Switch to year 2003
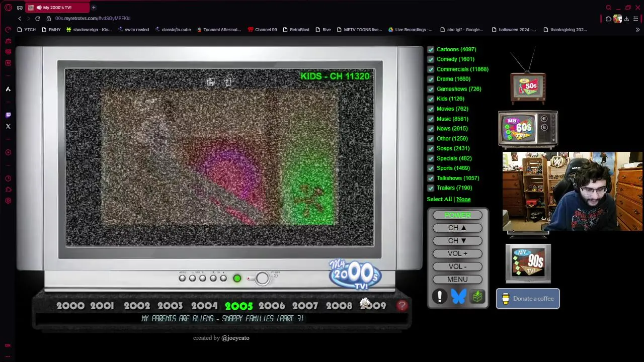The width and height of the screenshot is (644, 362). [170, 306]
